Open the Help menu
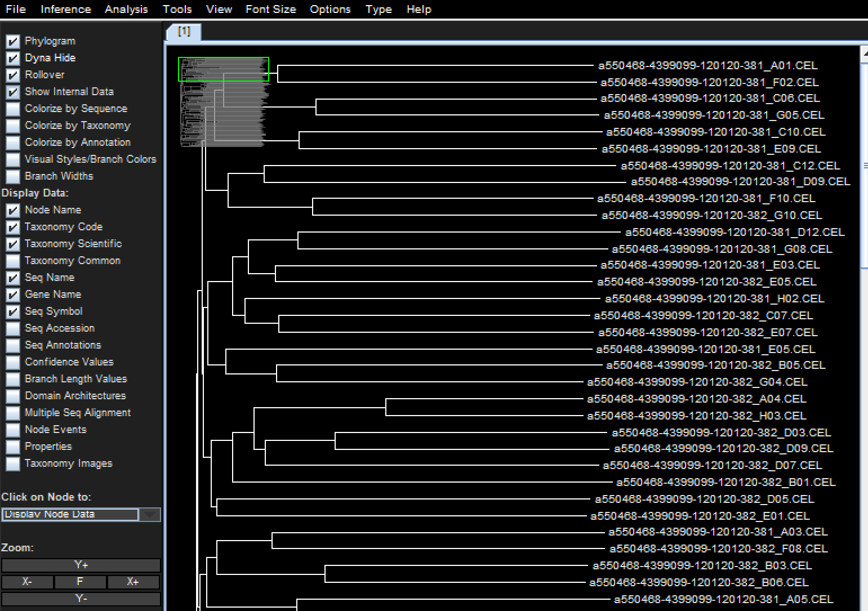The width and height of the screenshot is (868, 611). 419,9
